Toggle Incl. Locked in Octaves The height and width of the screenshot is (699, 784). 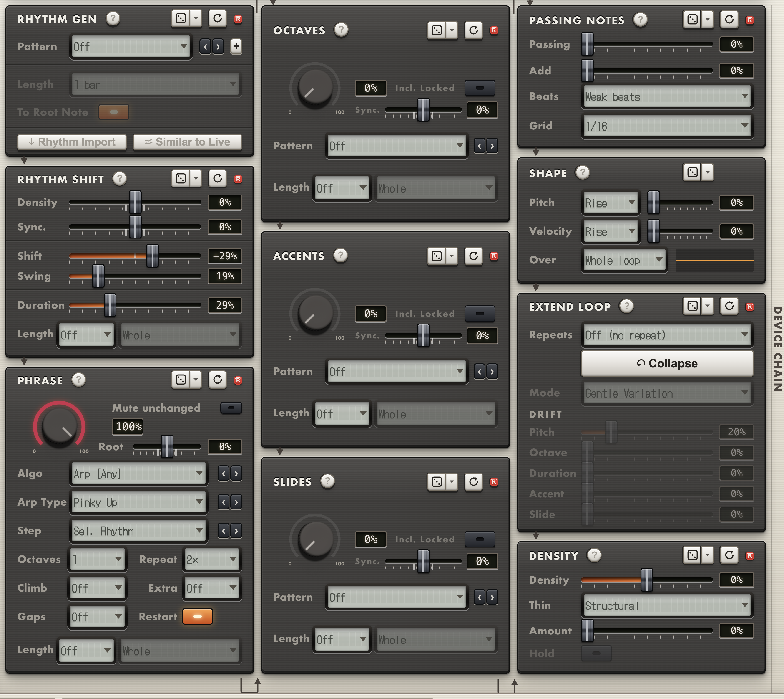pyautogui.click(x=480, y=88)
